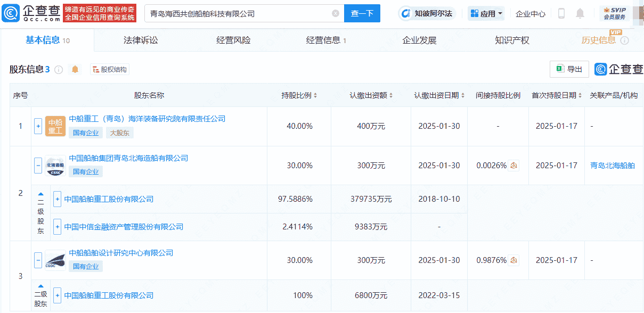Click the mobile phone icon in header
Screen dimensions: 644x313
[561, 13]
